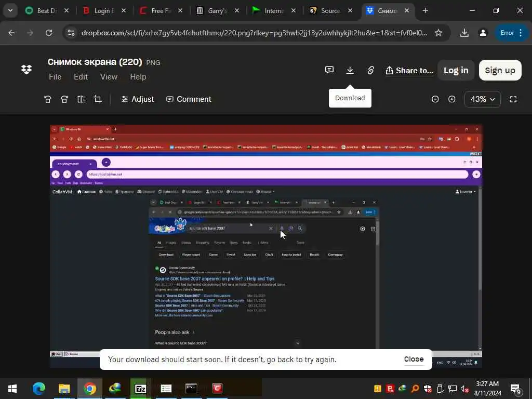The height and width of the screenshot is (399, 532).
Task: Open the 43% zoom level dropdown
Action: tap(482, 99)
